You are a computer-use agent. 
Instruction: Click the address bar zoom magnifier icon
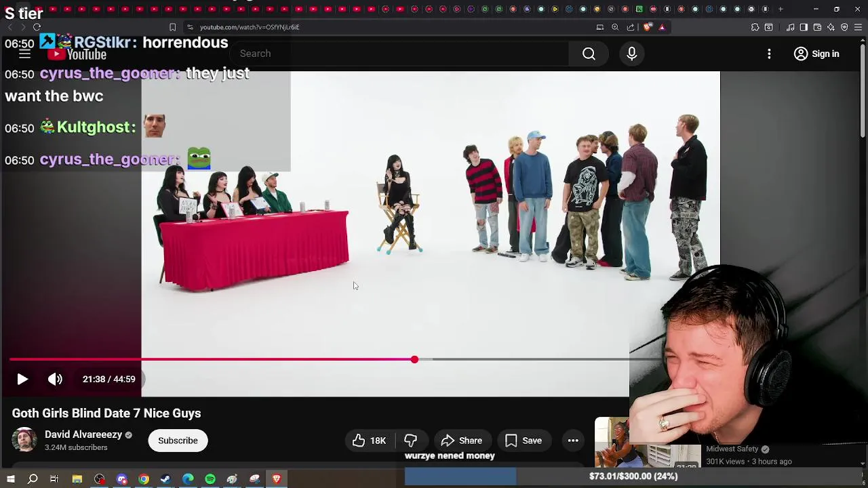pos(615,27)
